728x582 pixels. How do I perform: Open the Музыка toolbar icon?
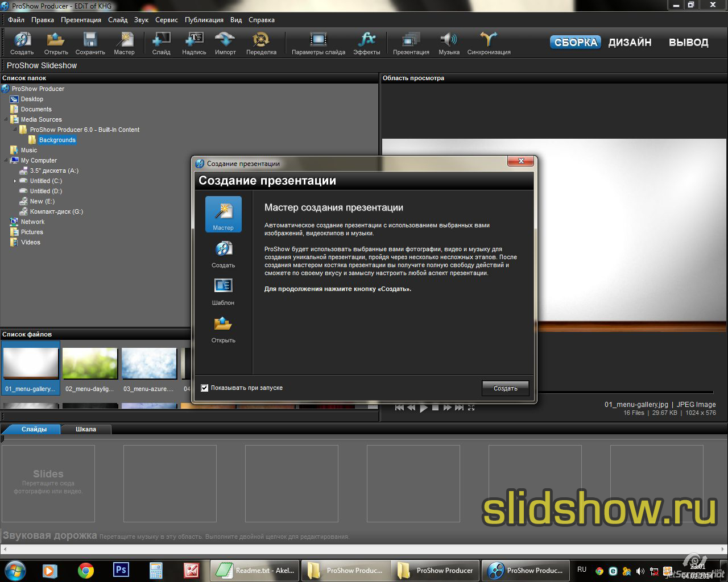coord(449,44)
